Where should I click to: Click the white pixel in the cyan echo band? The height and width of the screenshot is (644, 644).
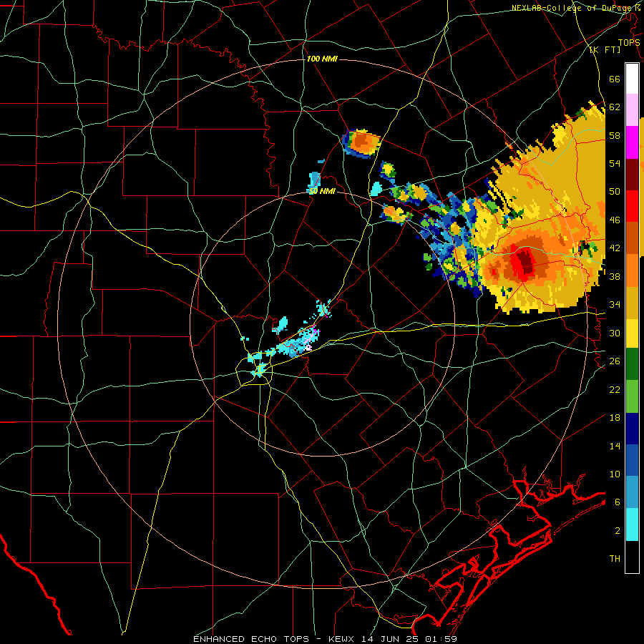point(309,348)
